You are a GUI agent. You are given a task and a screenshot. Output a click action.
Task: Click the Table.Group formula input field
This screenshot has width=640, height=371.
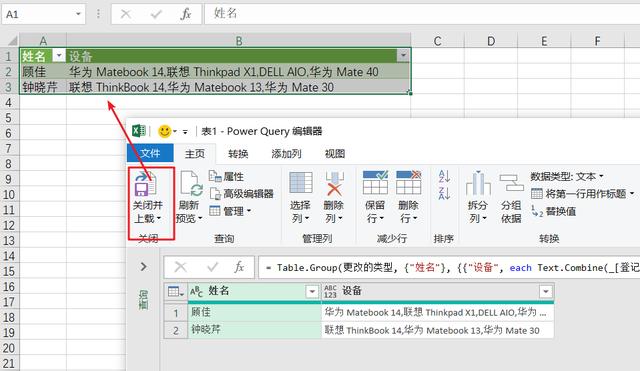(x=449, y=267)
